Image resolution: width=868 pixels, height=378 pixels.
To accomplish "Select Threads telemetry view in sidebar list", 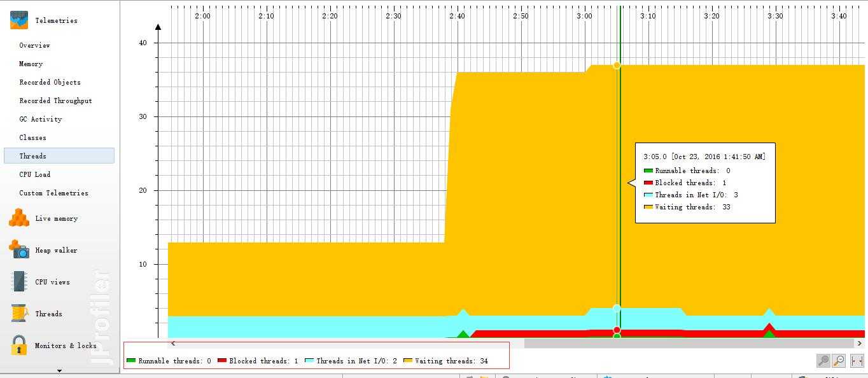I will (59, 156).
